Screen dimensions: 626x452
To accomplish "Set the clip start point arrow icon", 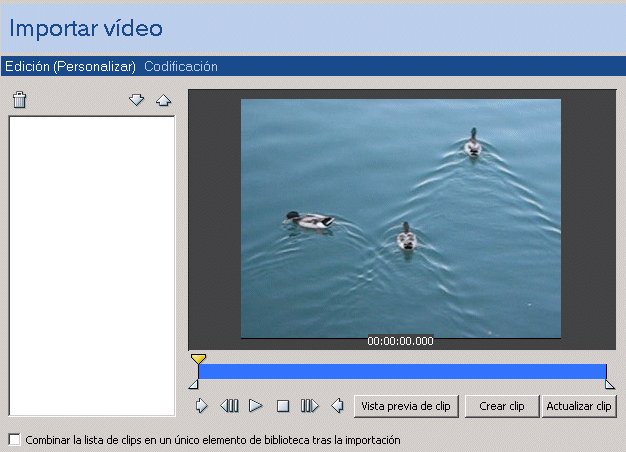I will [x=201, y=406].
